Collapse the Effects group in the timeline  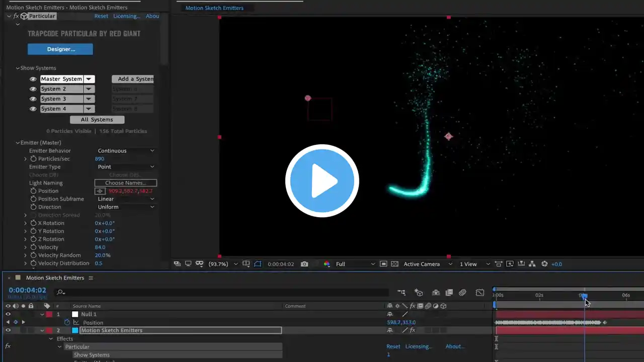51,339
